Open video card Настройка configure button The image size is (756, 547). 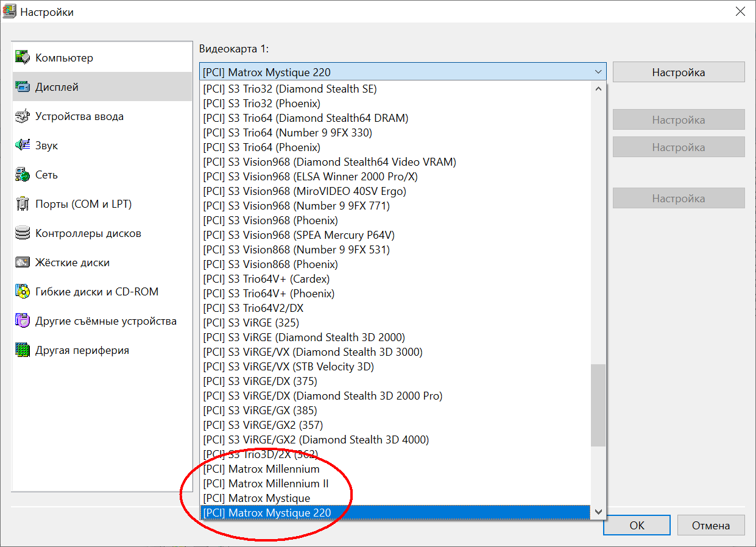pos(678,72)
